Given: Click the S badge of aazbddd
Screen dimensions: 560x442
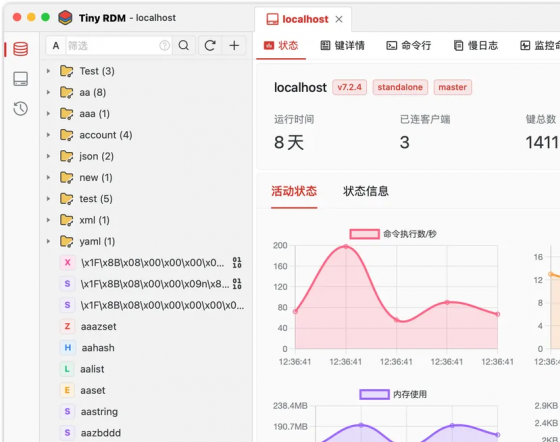Looking at the screenshot, I should click(67, 433).
